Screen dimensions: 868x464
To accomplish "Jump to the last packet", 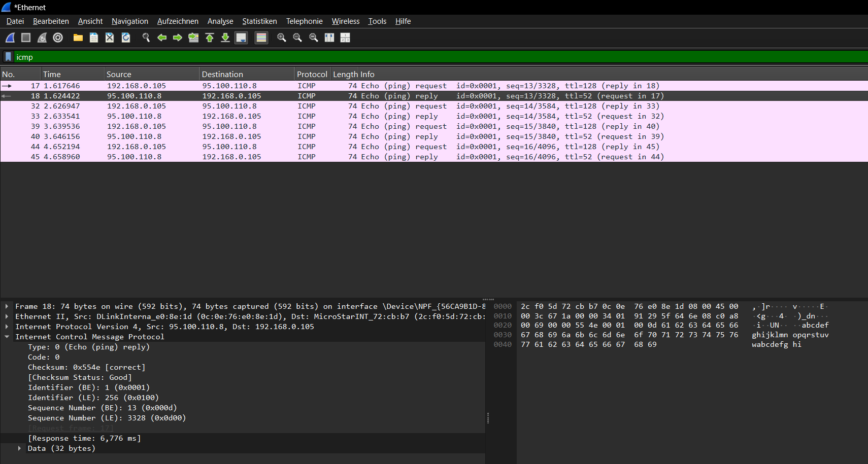I will point(225,38).
